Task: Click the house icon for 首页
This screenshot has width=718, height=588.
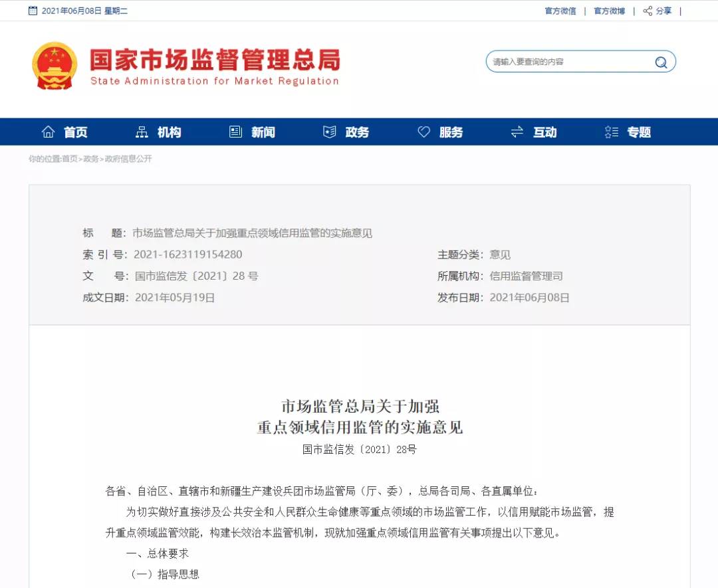Action: pos(48,132)
